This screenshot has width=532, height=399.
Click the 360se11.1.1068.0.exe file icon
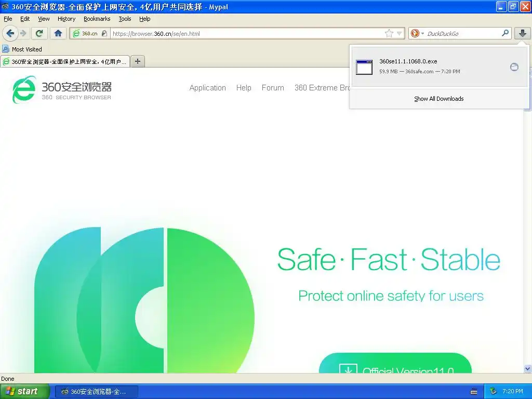coord(364,67)
